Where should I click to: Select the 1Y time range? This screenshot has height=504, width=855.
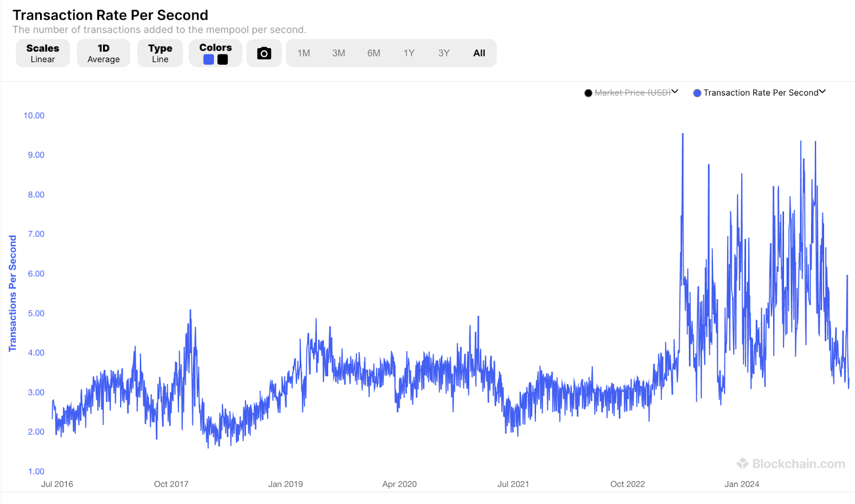[x=409, y=53]
